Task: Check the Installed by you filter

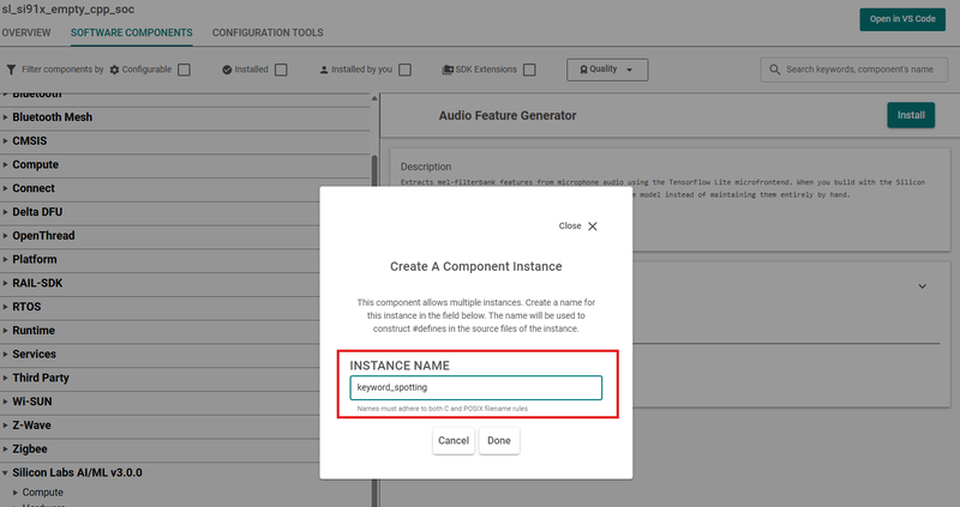Action: coord(405,70)
